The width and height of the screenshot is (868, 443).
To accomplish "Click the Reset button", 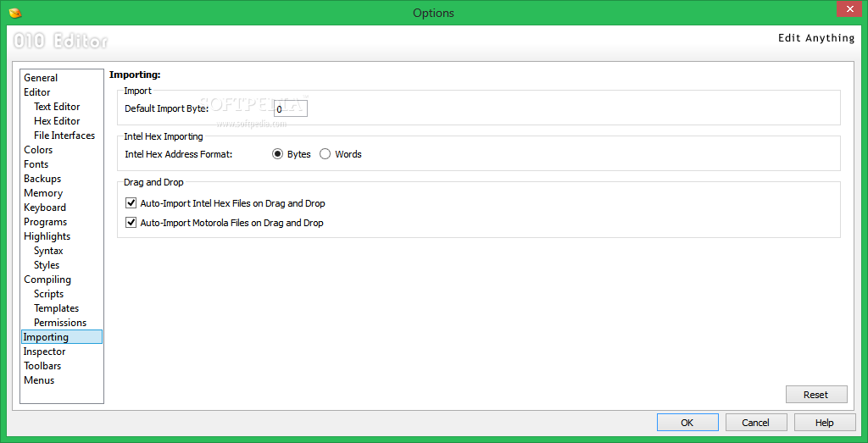I will 816,395.
